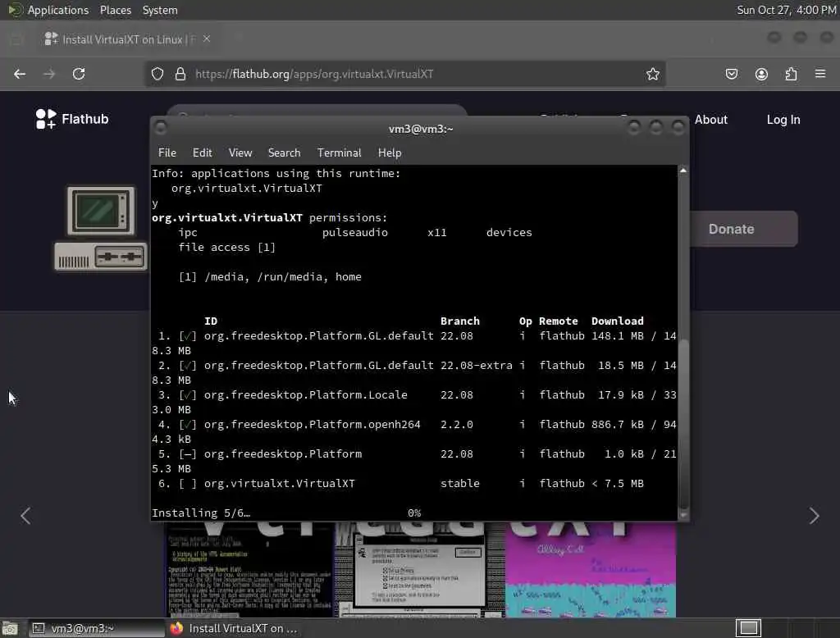Open the terminal window menu button in title bar
840x638 pixels.
(x=160, y=127)
